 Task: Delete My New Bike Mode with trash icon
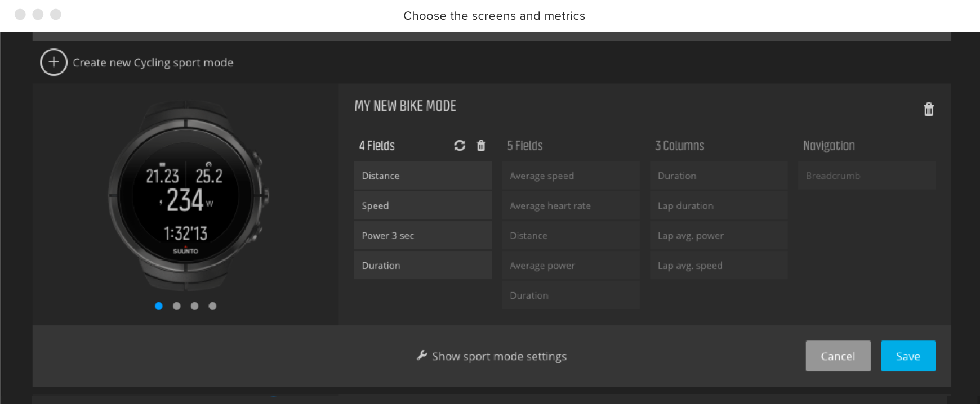pos(929,109)
